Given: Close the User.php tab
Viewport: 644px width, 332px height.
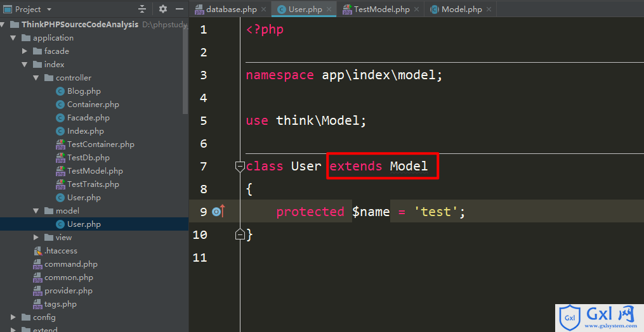Looking at the screenshot, I should pos(329,10).
